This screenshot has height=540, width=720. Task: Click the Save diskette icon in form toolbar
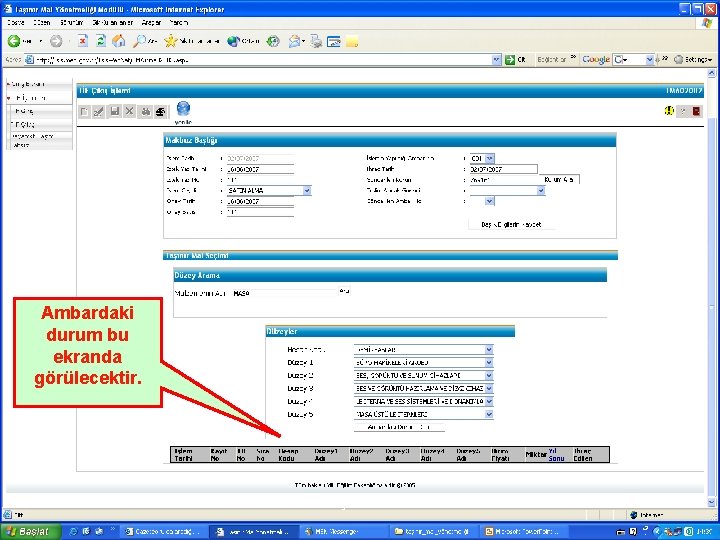coord(115,111)
